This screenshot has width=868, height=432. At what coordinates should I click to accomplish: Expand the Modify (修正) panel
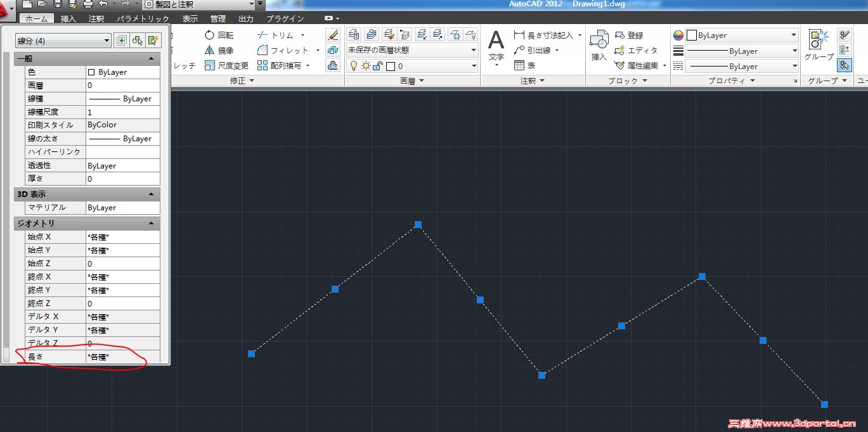pyautogui.click(x=242, y=80)
